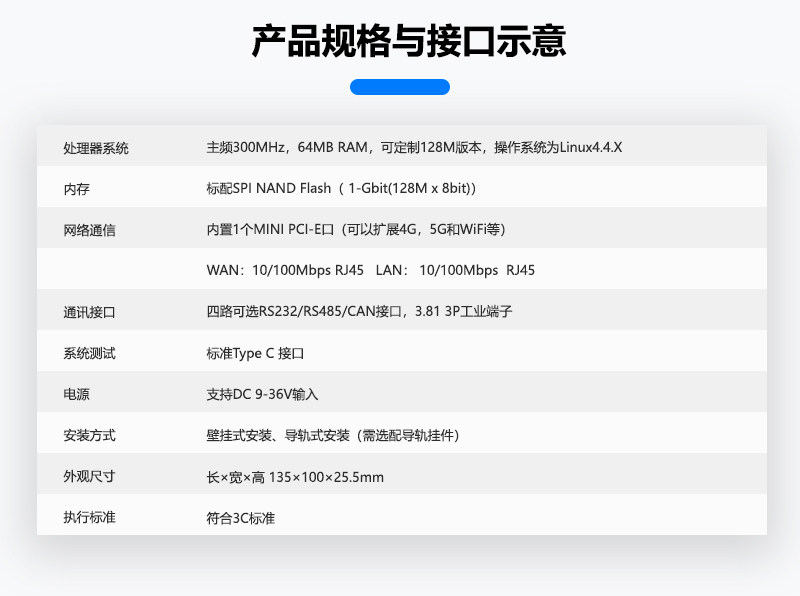Click the 标准Type C 接口 value

(x=254, y=353)
